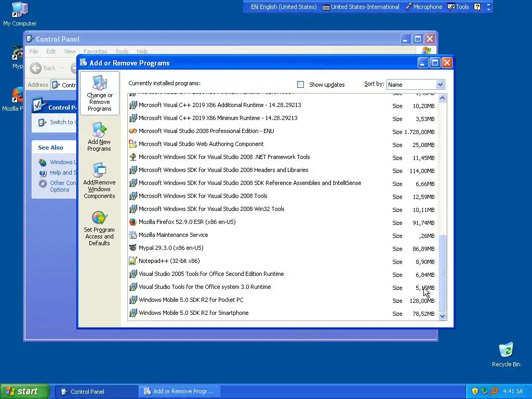
Task: Click the Mypal 29.3.0 raccoon icon
Action: [133, 248]
